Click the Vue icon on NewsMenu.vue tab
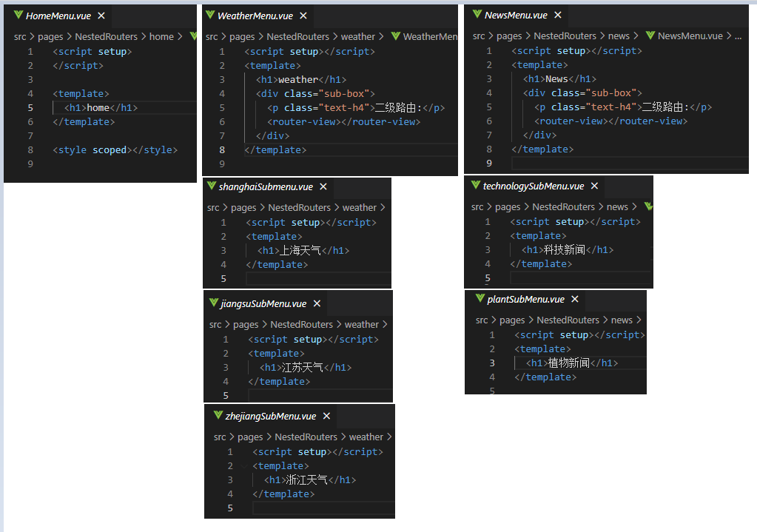757x532 pixels. [477, 14]
